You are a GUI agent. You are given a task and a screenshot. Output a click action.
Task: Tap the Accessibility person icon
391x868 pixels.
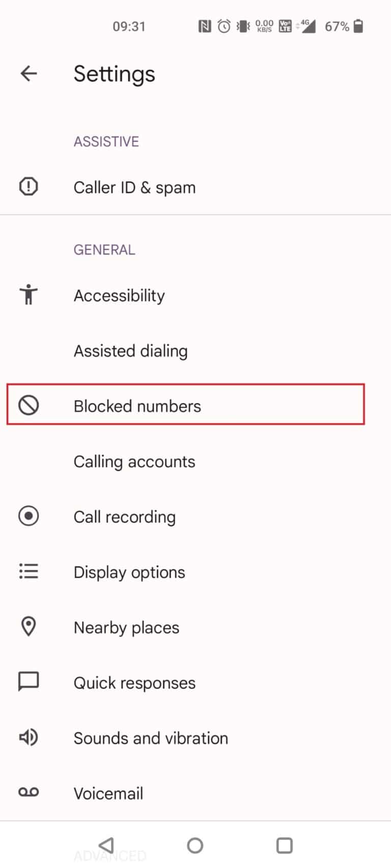click(x=29, y=294)
